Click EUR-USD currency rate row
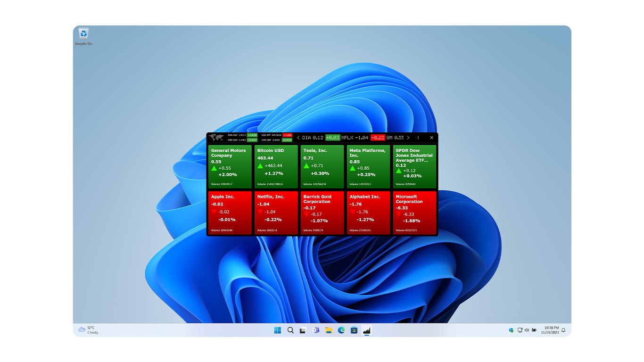The width and height of the screenshot is (644, 362). 242,135
